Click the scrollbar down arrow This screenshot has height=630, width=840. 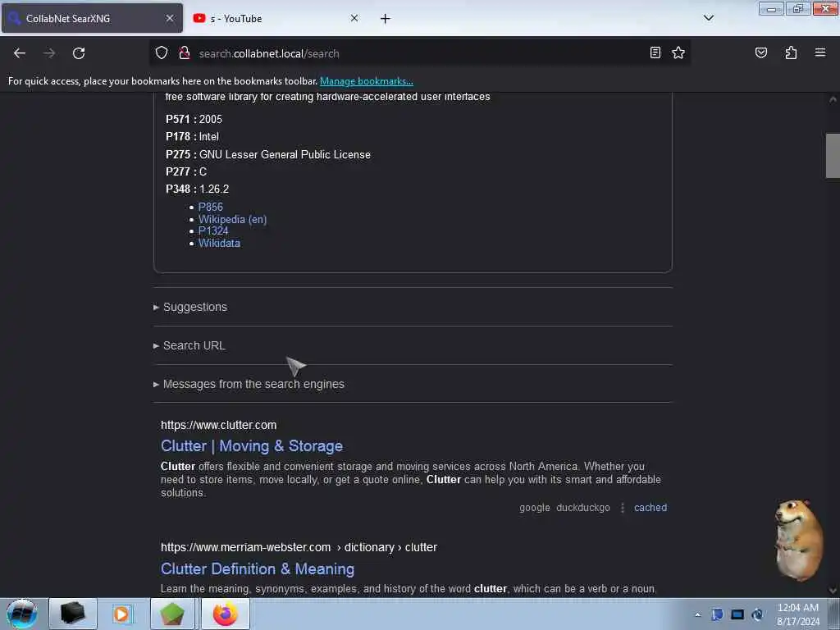(833, 591)
